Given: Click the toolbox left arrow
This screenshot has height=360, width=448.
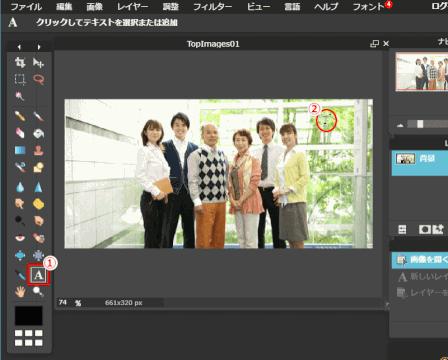Looking at the screenshot, I should [x=19, y=47].
